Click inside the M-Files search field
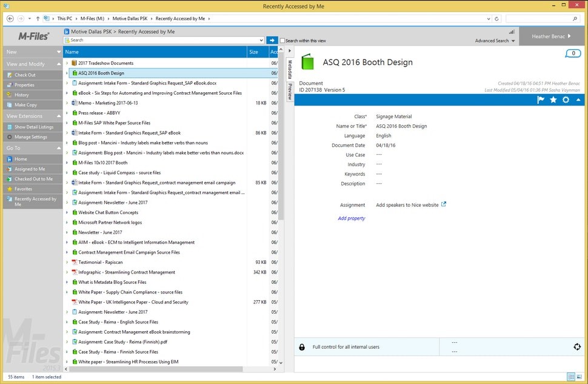The height and width of the screenshot is (384, 588). click(x=164, y=40)
